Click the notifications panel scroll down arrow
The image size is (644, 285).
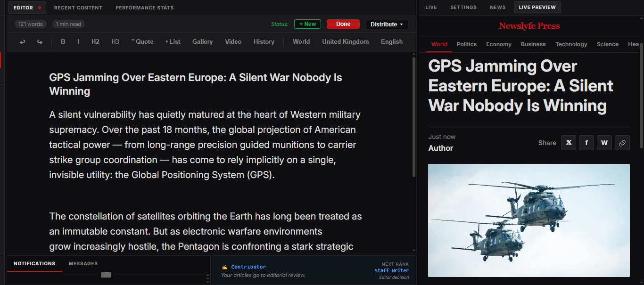point(208,281)
